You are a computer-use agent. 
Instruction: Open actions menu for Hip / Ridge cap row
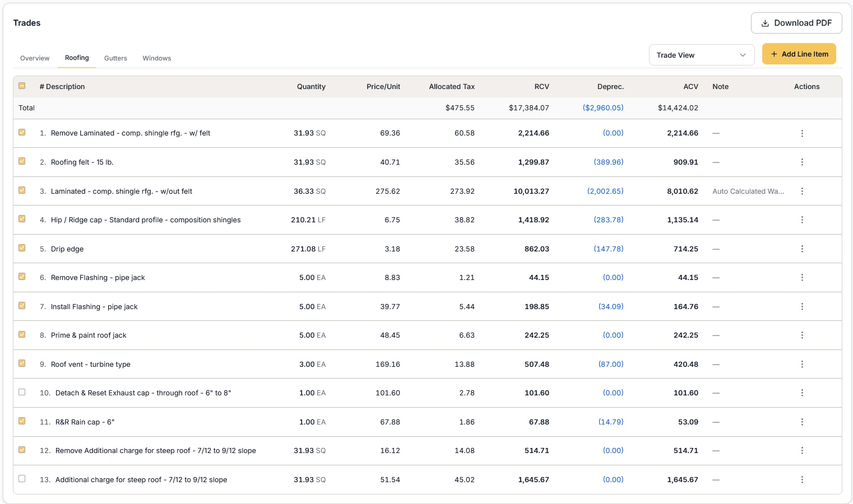802,220
